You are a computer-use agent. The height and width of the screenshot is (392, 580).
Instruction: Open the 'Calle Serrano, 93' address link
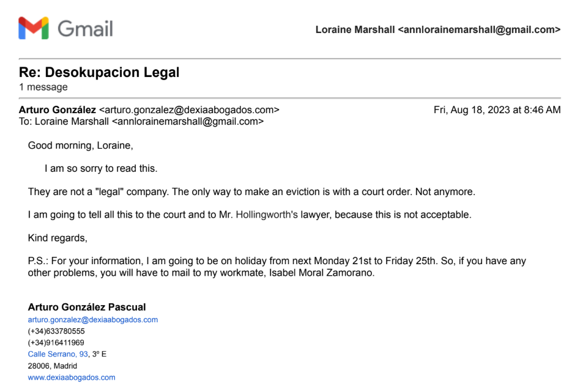tap(58, 354)
